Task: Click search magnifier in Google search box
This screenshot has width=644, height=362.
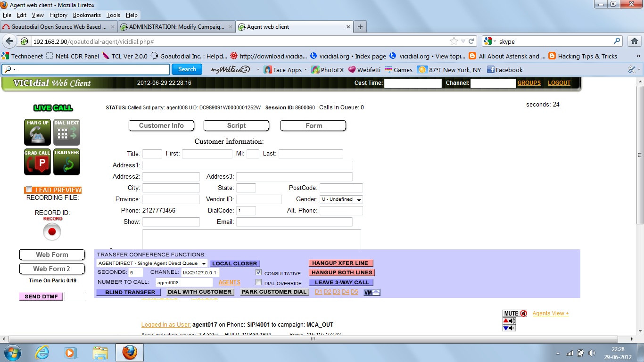Action: (x=617, y=41)
